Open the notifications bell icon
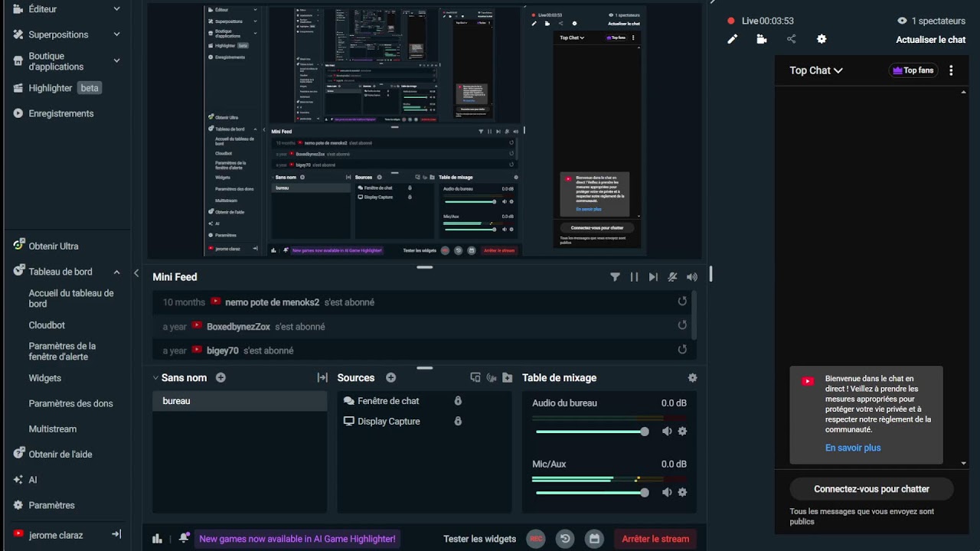This screenshot has width=980, height=551. click(x=183, y=538)
